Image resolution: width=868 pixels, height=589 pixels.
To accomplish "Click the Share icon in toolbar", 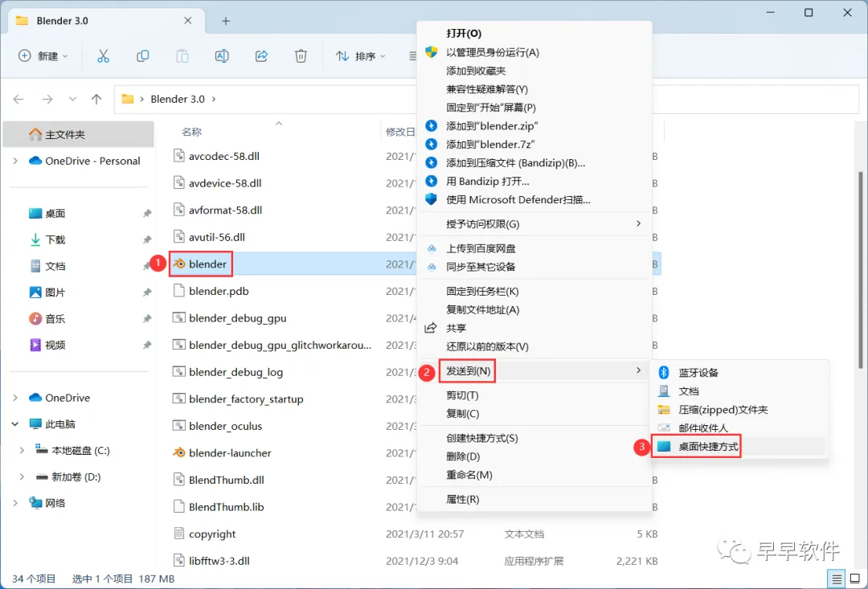I will [x=261, y=56].
